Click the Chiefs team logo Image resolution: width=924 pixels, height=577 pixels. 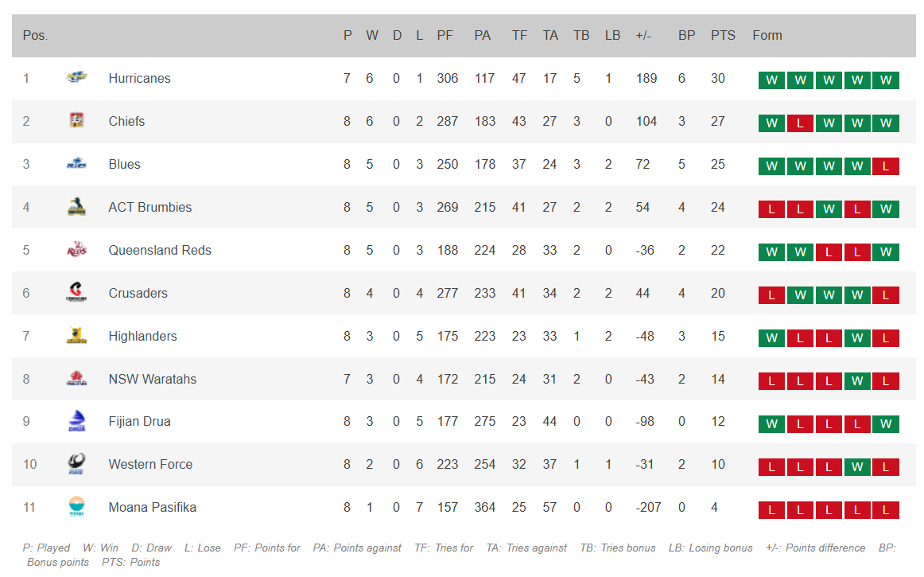pos(76,121)
